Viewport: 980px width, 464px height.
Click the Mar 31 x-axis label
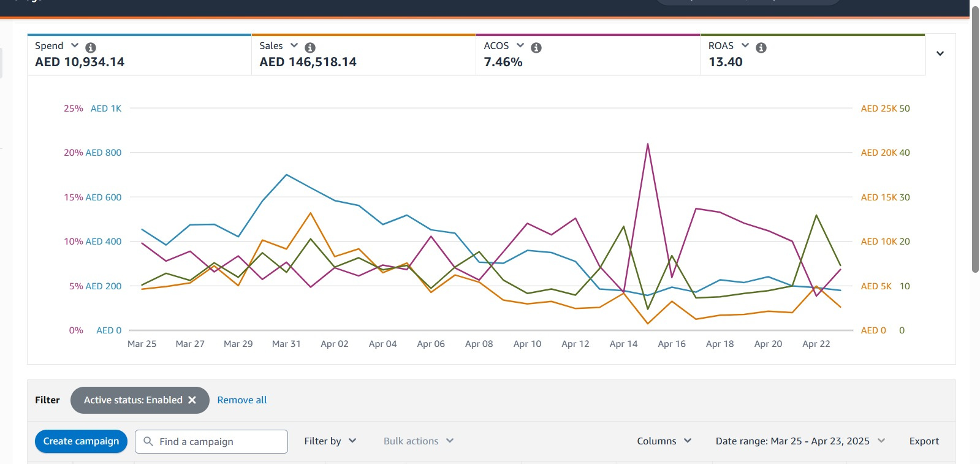tap(286, 344)
